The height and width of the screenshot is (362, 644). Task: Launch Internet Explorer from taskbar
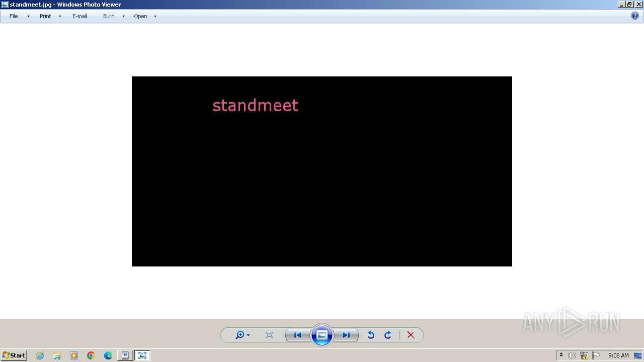(40, 355)
